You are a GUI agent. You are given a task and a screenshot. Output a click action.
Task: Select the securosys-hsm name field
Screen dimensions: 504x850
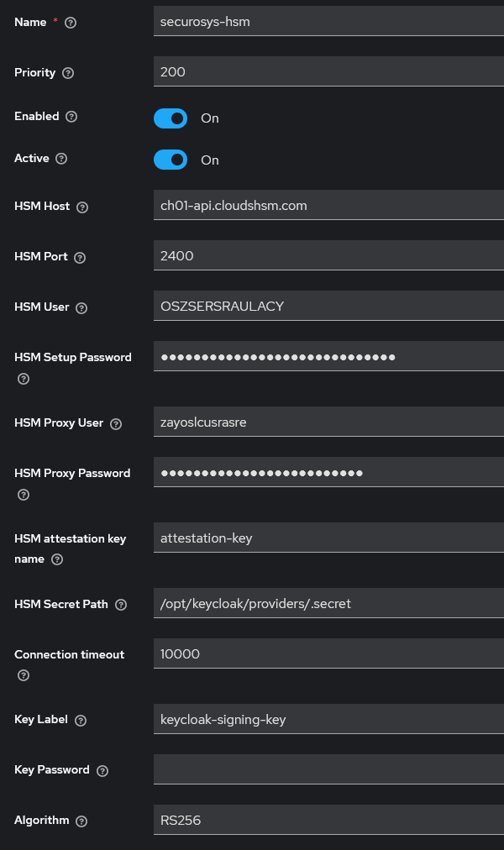coord(328,21)
